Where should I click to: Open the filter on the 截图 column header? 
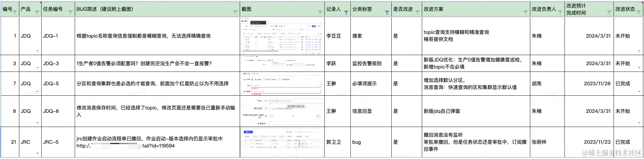pos(320,12)
